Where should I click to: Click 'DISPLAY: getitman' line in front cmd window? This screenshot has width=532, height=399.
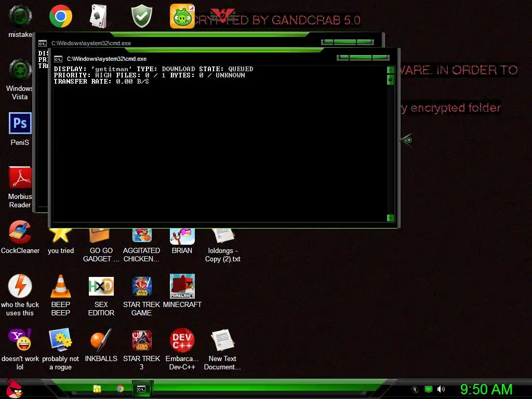click(x=153, y=69)
